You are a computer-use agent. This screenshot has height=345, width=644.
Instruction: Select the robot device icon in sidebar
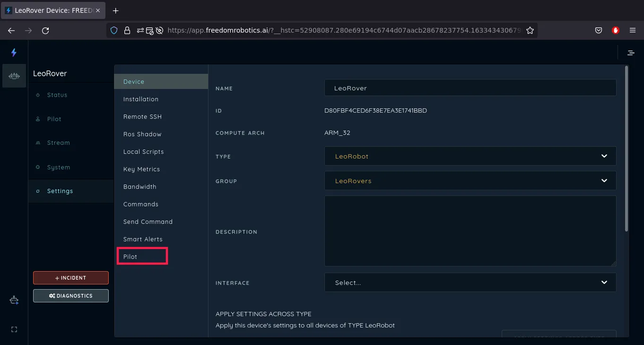click(x=14, y=76)
